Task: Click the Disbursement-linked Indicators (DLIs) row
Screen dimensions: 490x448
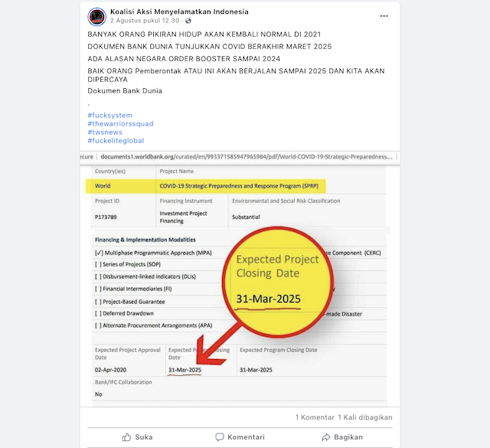Action: 145,276
